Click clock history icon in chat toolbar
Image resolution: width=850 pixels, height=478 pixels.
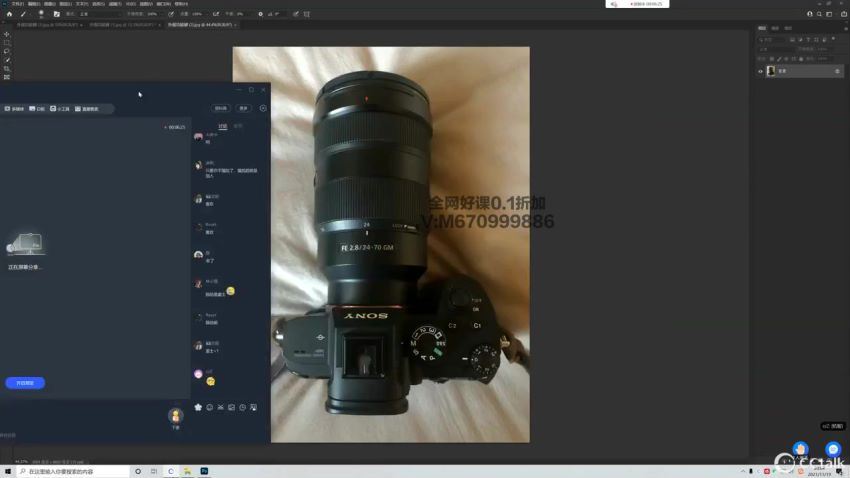(x=242, y=407)
